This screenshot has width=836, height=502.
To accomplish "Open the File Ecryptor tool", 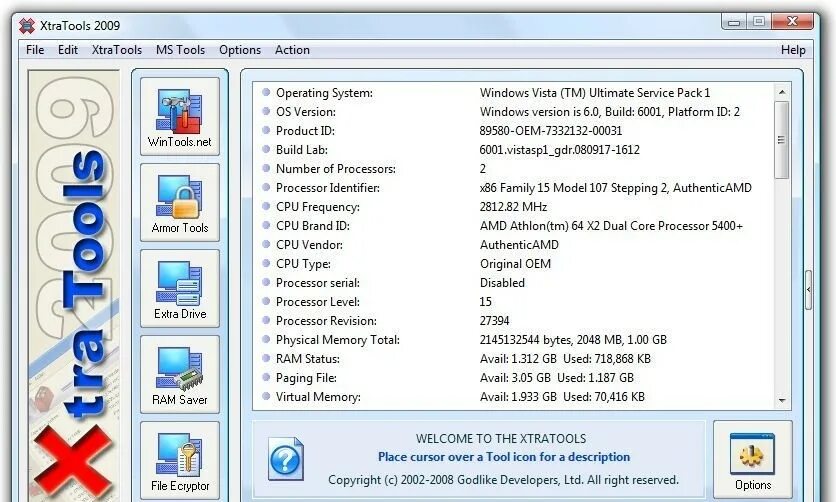I will click(x=180, y=460).
